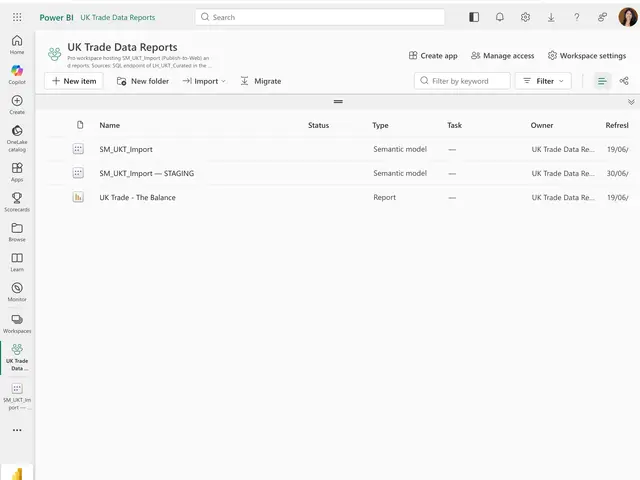Go to Home in sidebar
The width and height of the screenshot is (640, 480).
coord(17,44)
